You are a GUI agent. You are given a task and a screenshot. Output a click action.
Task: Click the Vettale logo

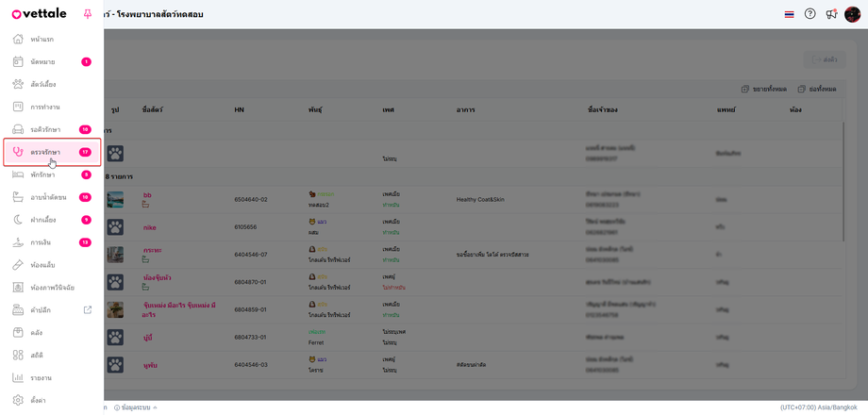pos(39,14)
